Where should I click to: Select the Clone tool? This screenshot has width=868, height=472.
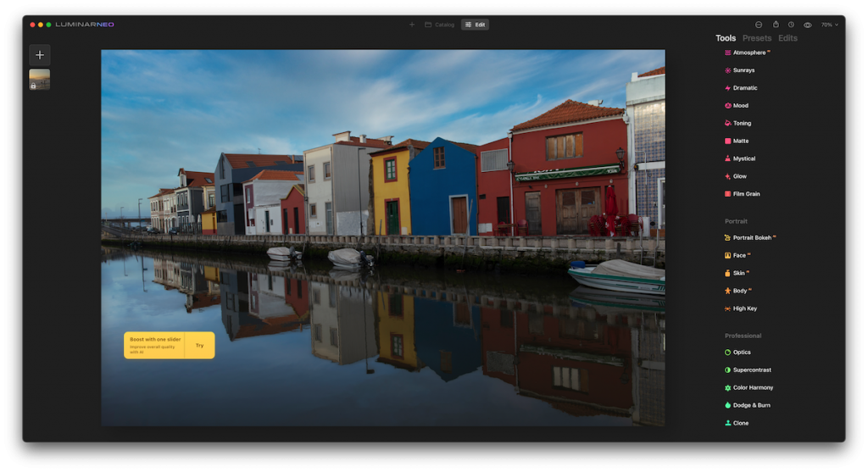(x=740, y=423)
